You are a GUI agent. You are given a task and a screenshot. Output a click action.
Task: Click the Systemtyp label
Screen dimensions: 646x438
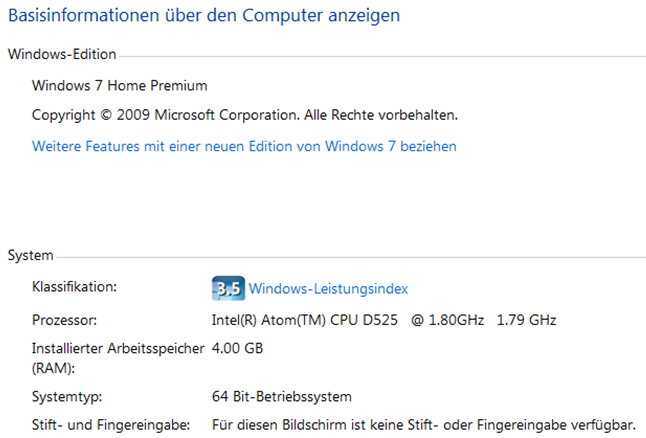pyautogui.click(x=67, y=397)
